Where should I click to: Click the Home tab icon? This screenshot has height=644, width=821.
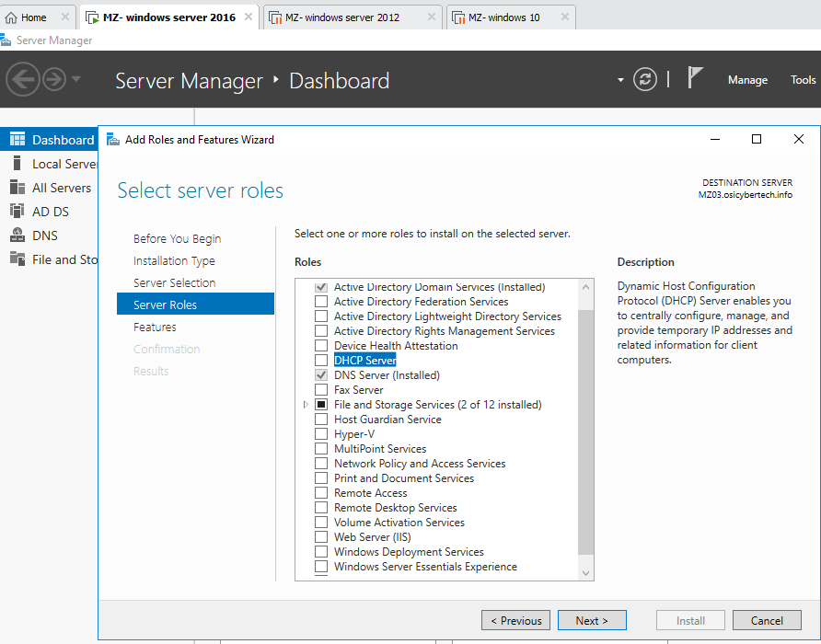11,17
